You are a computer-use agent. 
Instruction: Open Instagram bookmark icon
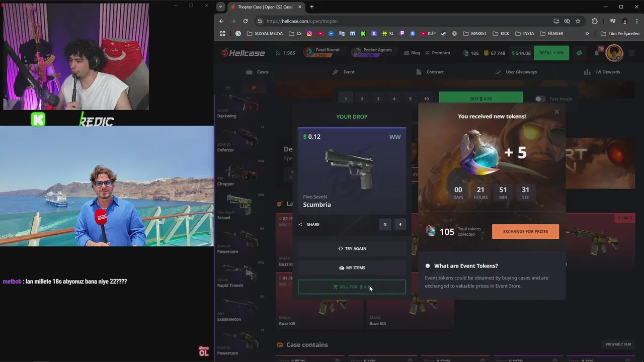point(309,34)
